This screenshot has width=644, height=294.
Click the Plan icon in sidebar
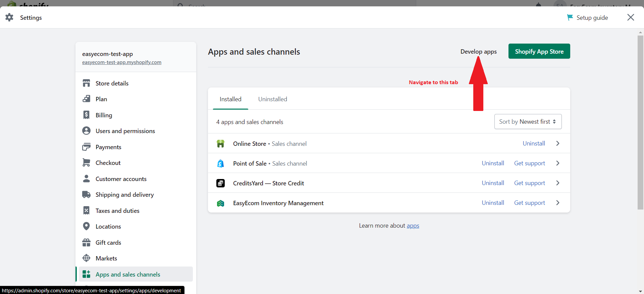pos(87,99)
